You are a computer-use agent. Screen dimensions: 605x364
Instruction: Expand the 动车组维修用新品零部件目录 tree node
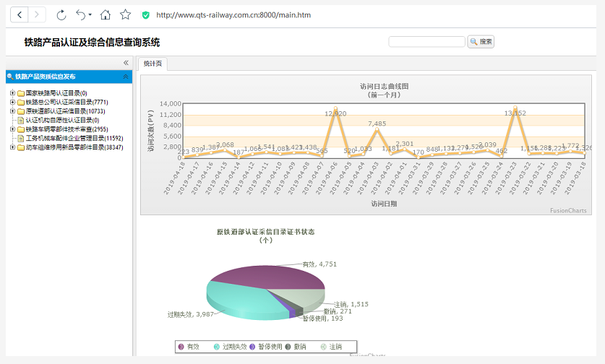pos(12,147)
